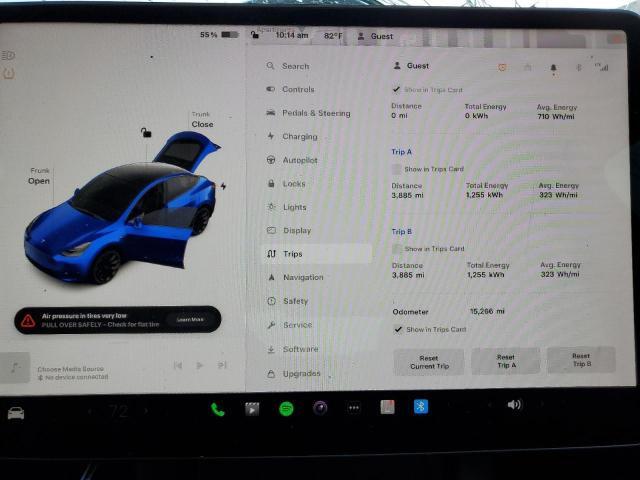Tap the Bluetooth icon in settings header

(579, 67)
